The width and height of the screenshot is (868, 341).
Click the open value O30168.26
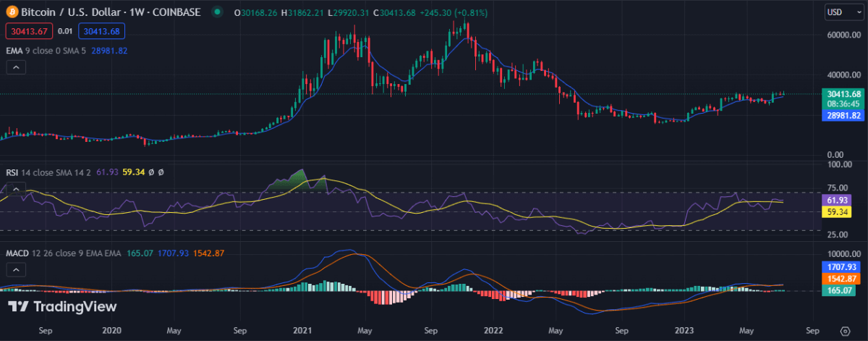pos(255,12)
